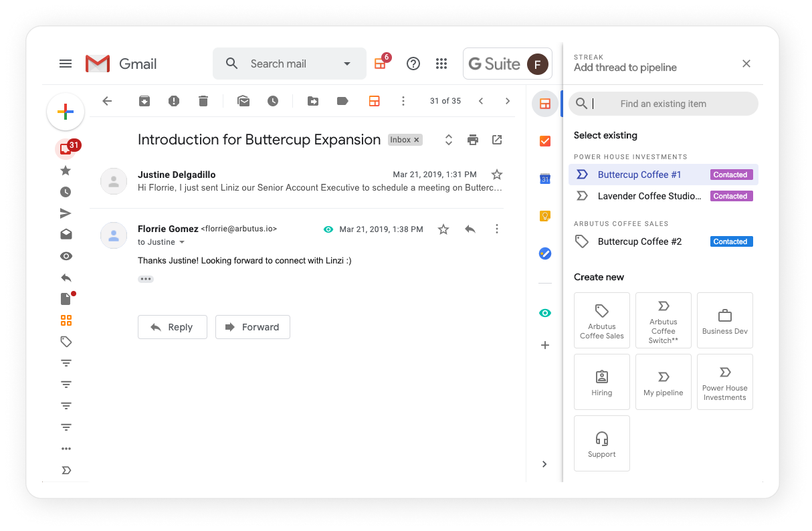Image resolution: width=812 pixels, height=531 pixels.
Task: Open more options on Florrie's message
Action: pos(497,229)
